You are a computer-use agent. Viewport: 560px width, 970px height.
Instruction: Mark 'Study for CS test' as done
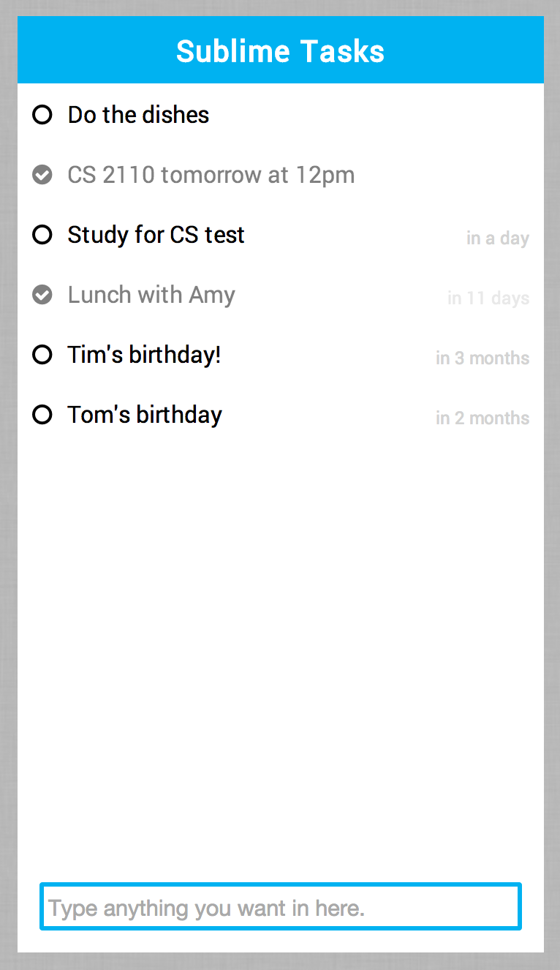click(42, 235)
